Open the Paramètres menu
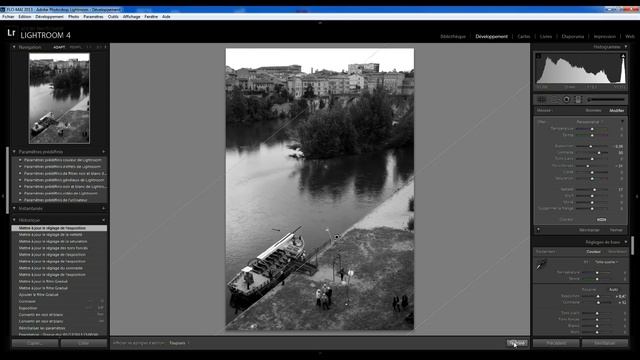The image size is (640, 360). pos(93,17)
